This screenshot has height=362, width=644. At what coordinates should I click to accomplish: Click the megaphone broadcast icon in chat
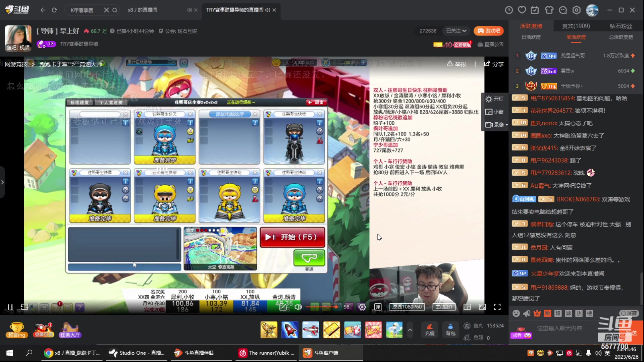(527, 313)
